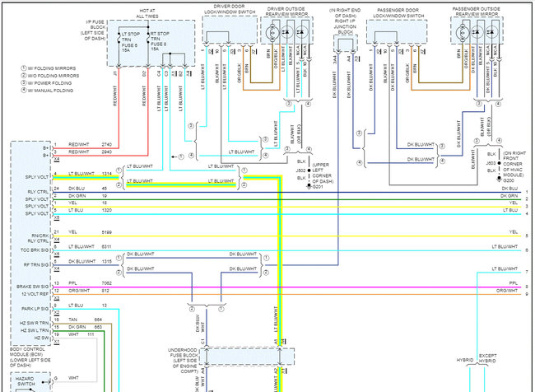Click the TCC BRK SIG pin label
535x392 pixels.
(x=35, y=250)
